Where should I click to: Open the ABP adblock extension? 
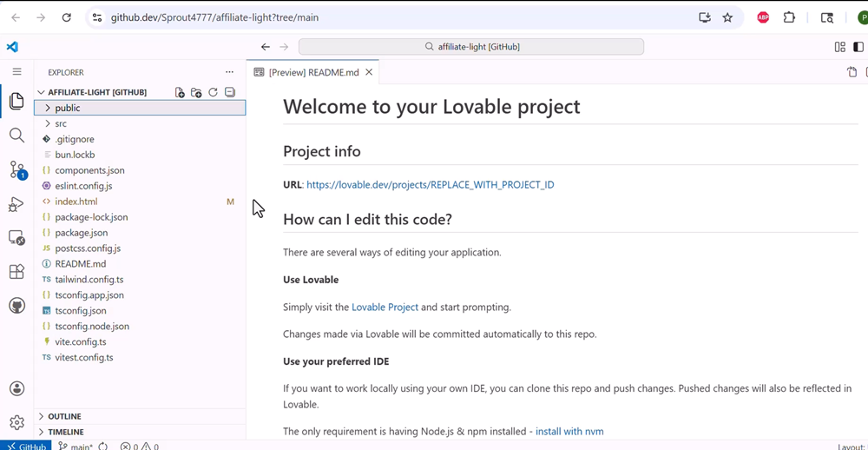[763, 17]
